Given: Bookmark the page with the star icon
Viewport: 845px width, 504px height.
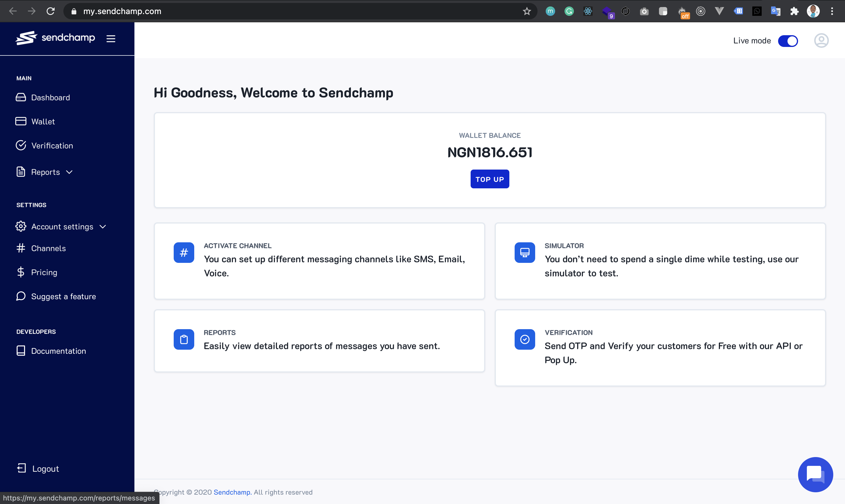Looking at the screenshot, I should tap(527, 11).
